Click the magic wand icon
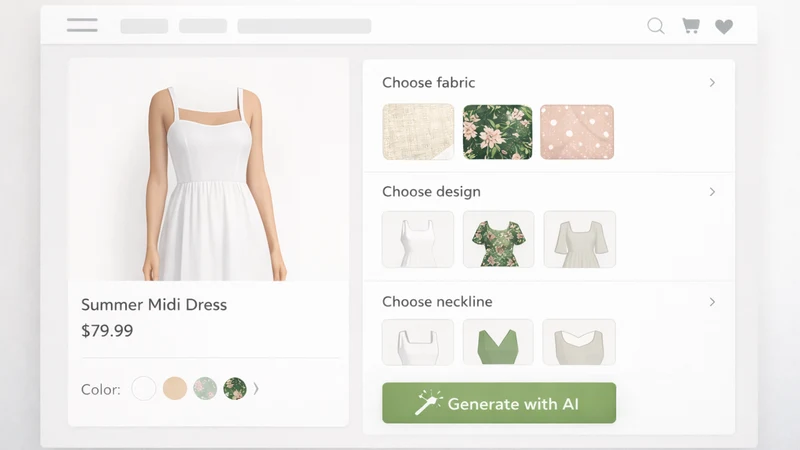Screen dimensions: 800x450 pyautogui.click(x=428, y=403)
